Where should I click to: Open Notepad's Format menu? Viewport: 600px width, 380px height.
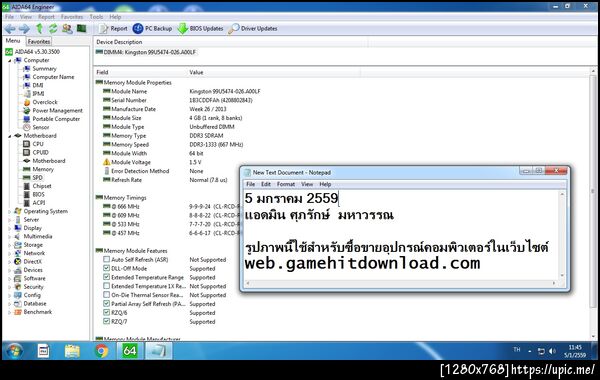coord(286,184)
